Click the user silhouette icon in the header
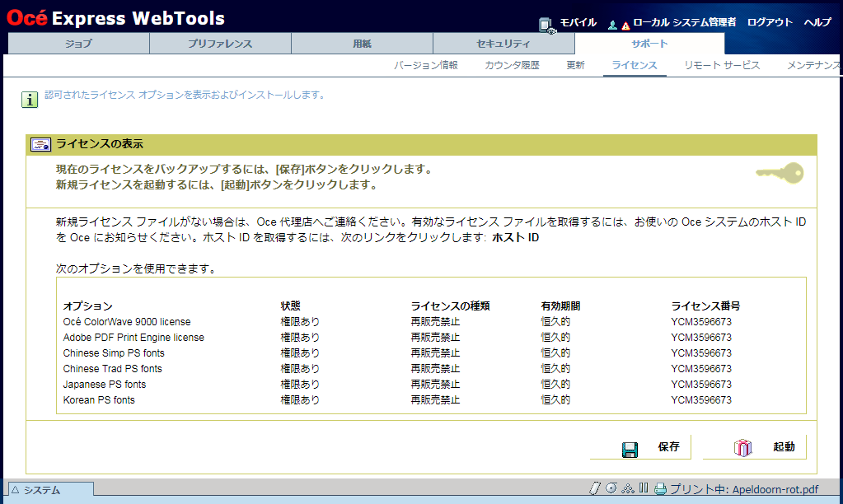This screenshot has width=843, height=504. pyautogui.click(x=612, y=25)
